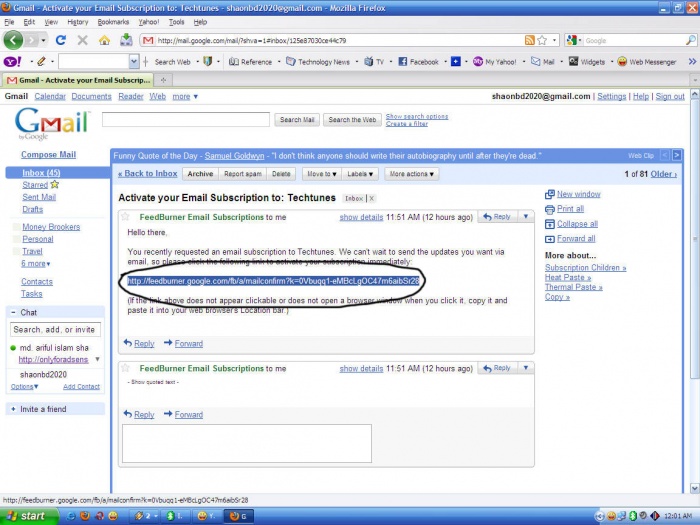Click the Forward all icon
The height and width of the screenshot is (525, 700).
[550, 239]
